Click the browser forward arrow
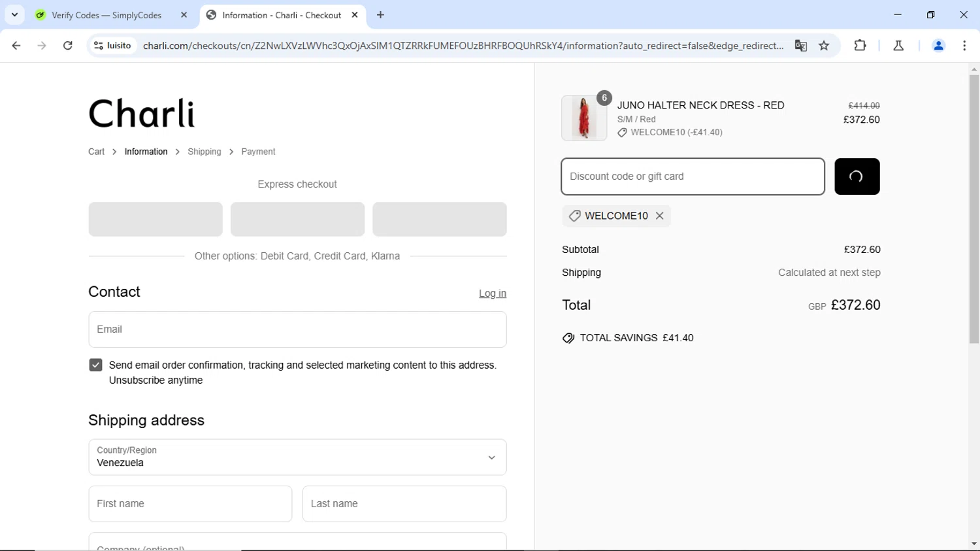The width and height of the screenshot is (980, 551). click(x=42, y=46)
